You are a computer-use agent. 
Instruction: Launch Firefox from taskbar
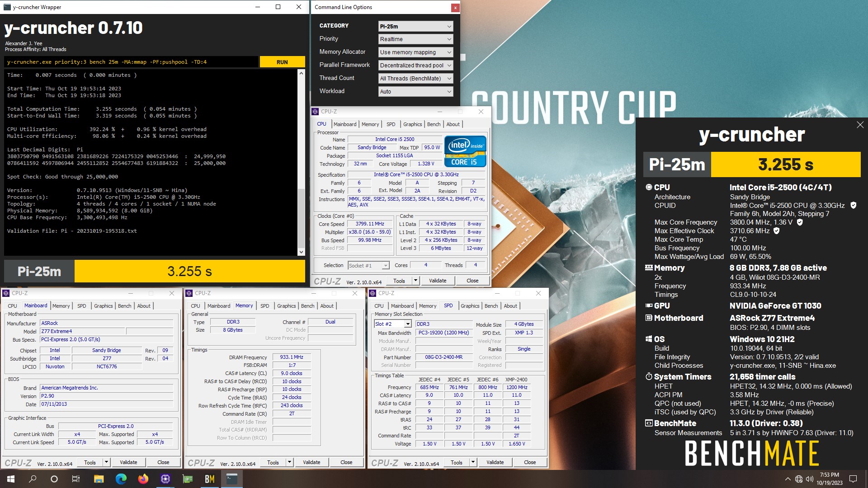tap(143, 479)
